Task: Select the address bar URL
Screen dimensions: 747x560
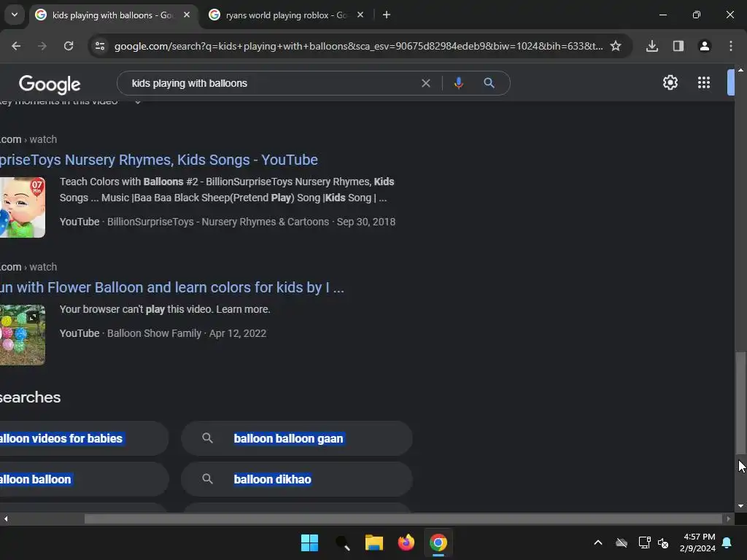Action: [358, 46]
